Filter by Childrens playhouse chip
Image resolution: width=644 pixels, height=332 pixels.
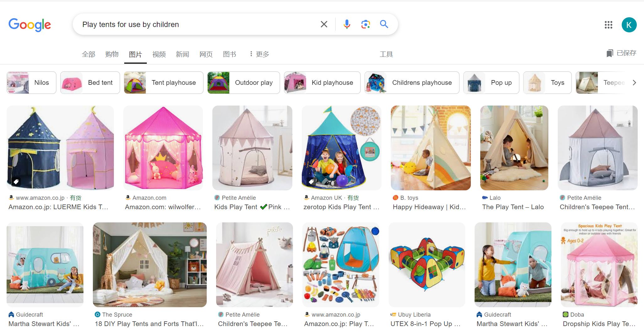[412, 83]
